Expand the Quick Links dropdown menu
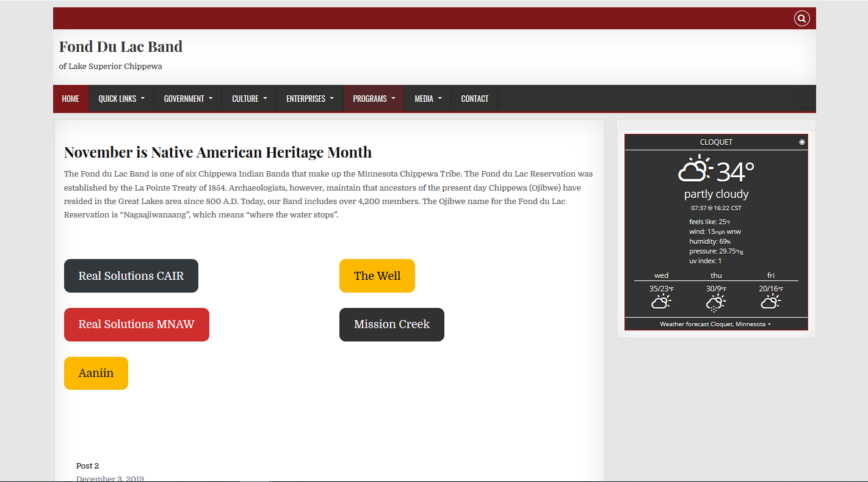 point(121,99)
